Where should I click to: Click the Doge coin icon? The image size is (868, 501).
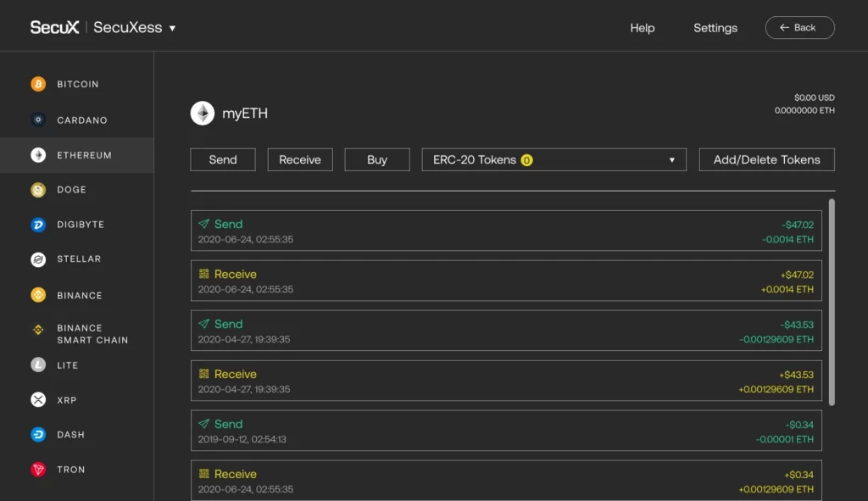[x=38, y=190]
